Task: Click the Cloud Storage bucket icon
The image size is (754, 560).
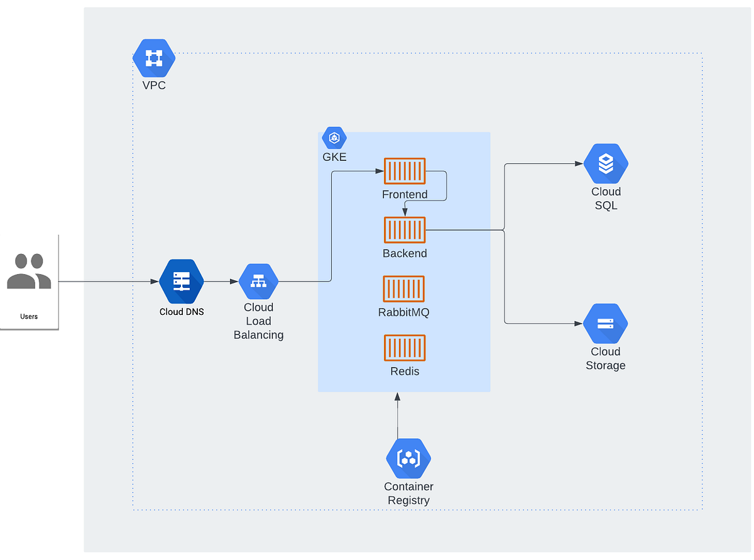Action: pos(605,323)
